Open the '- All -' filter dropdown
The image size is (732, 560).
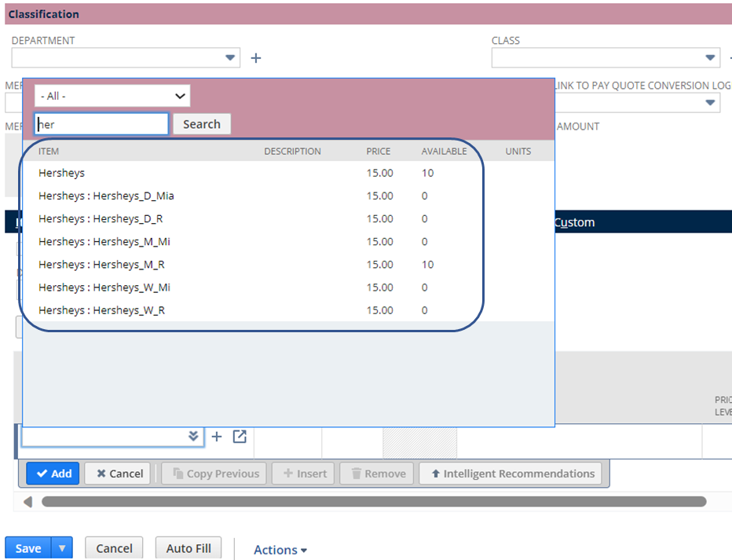click(112, 96)
